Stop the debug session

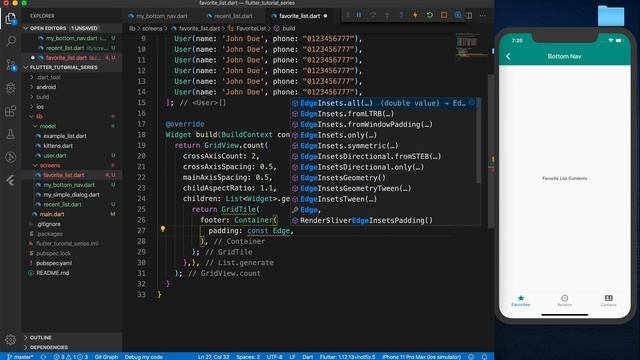click(444, 16)
